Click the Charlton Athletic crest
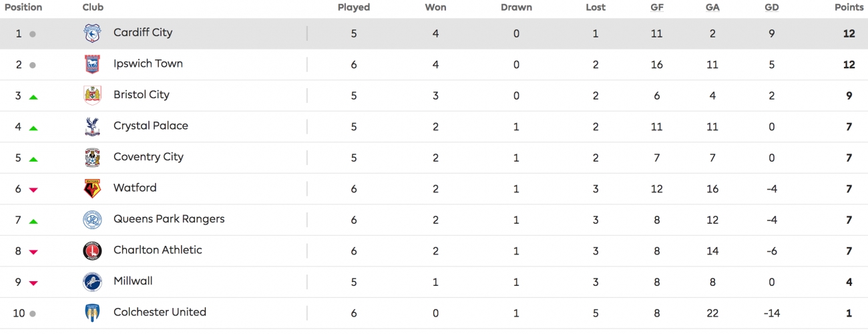 point(92,251)
